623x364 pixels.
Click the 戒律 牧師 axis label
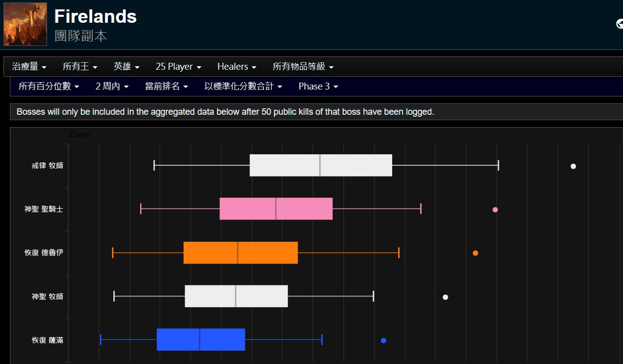click(47, 166)
